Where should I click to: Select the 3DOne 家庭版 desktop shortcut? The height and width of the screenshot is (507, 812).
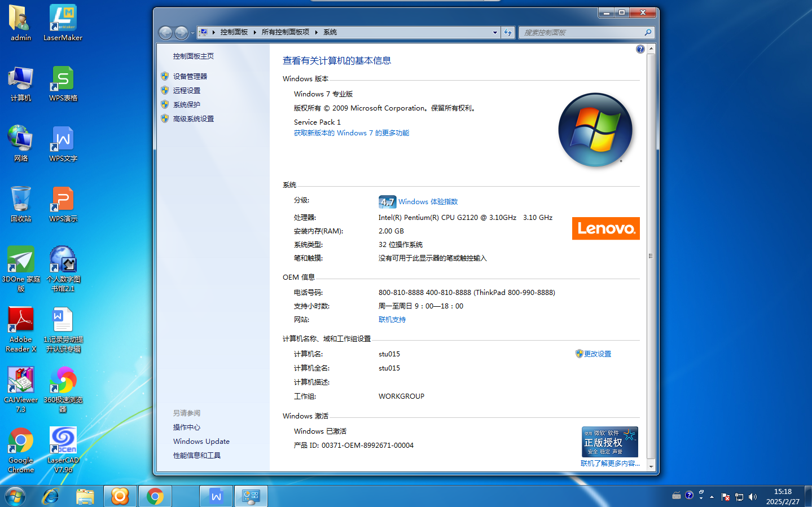(21, 269)
